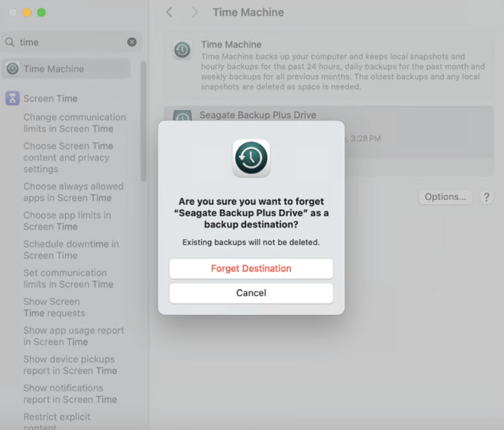The image size is (504, 430).
Task: Clear the search field with X icon
Action: coord(132,42)
